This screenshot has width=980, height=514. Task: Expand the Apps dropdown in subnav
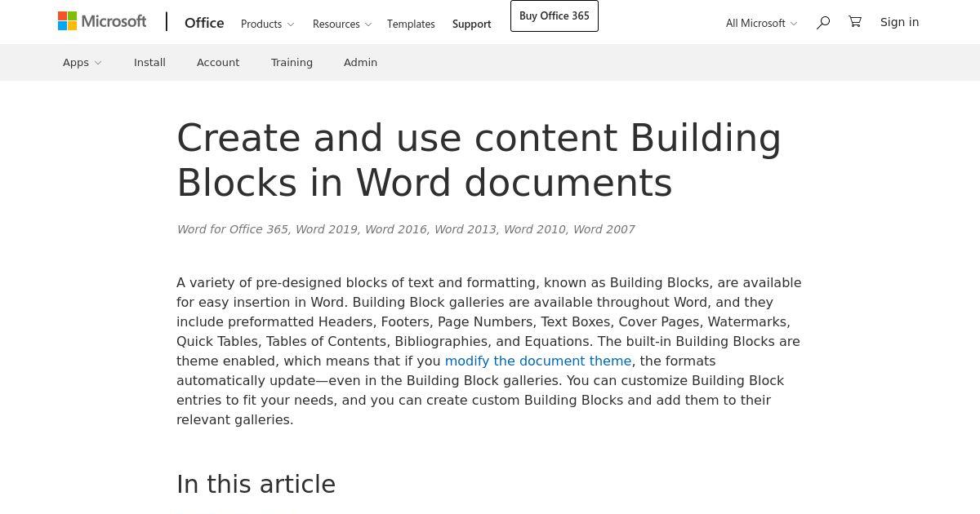pyautogui.click(x=82, y=62)
